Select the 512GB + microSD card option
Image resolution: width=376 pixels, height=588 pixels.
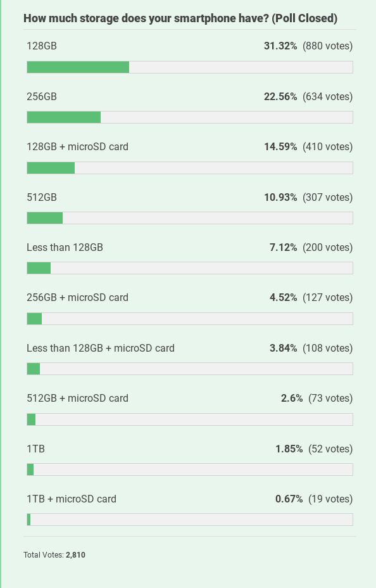click(x=77, y=398)
